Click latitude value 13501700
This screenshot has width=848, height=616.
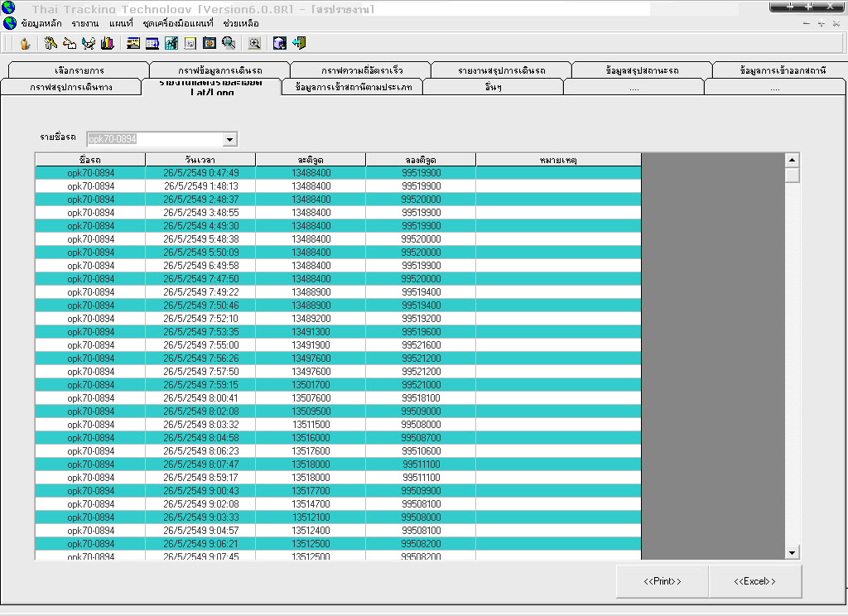(311, 385)
